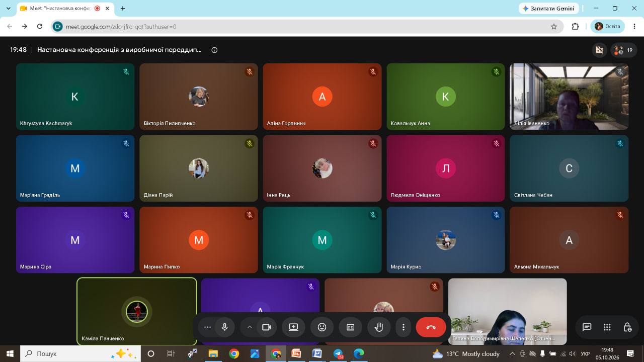This screenshot has width=644, height=362.
Task: Raise your hand in the meeting
Action: click(379, 327)
